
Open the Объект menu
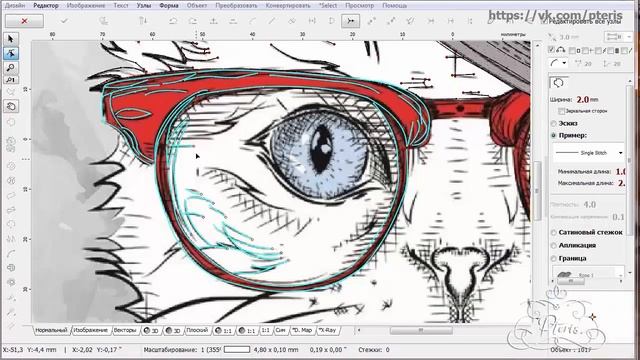[197, 6]
